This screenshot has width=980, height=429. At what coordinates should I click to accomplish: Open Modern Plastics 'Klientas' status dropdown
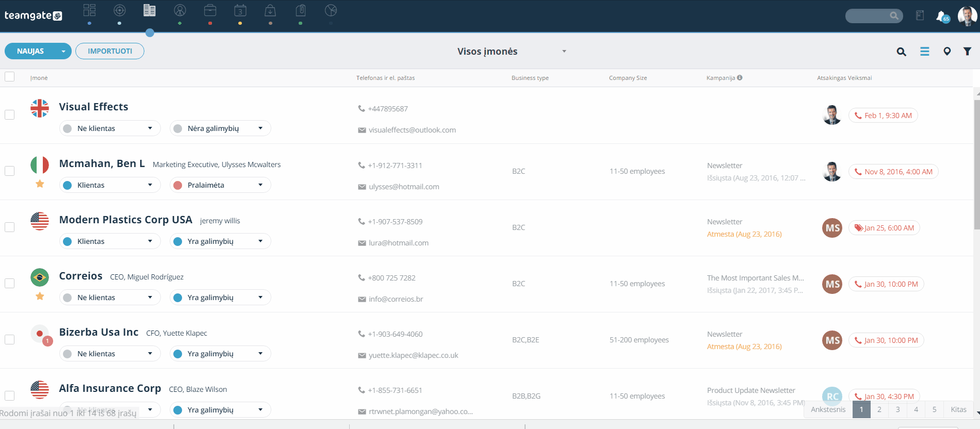(110, 241)
